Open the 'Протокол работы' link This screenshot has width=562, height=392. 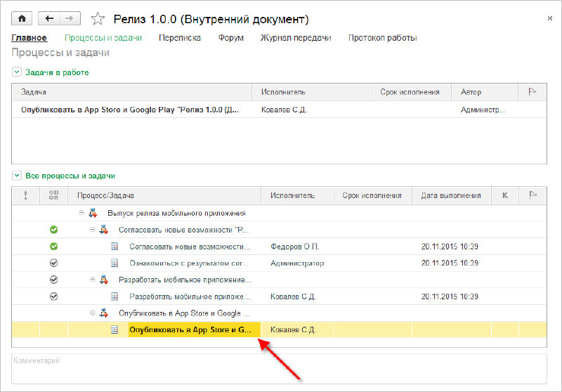[382, 38]
